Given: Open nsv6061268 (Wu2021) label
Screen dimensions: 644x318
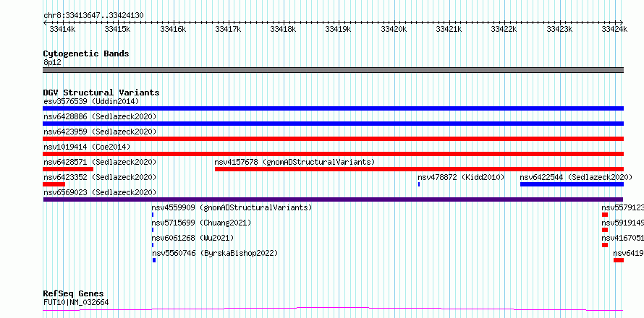Looking at the screenshot, I should tap(192, 238).
